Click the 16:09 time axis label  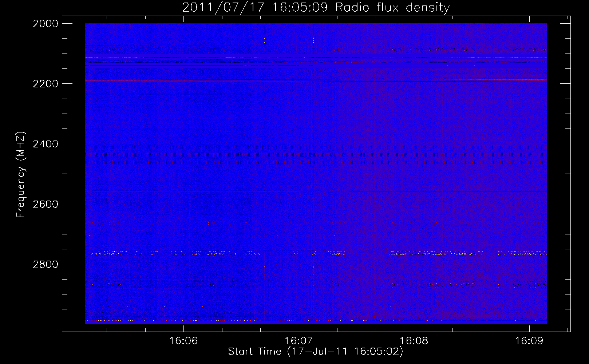click(x=529, y=341)
